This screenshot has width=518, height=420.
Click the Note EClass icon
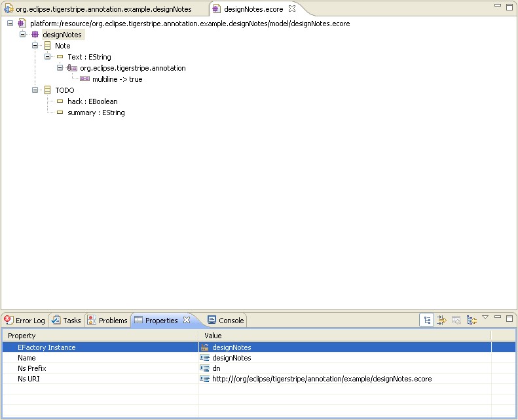(48, 46)
